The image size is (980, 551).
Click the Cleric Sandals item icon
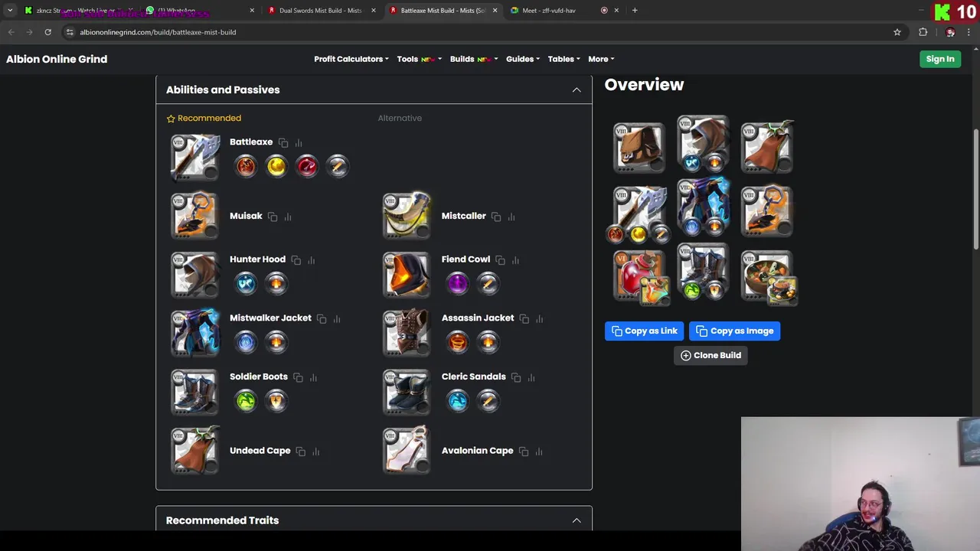point(407,392)
